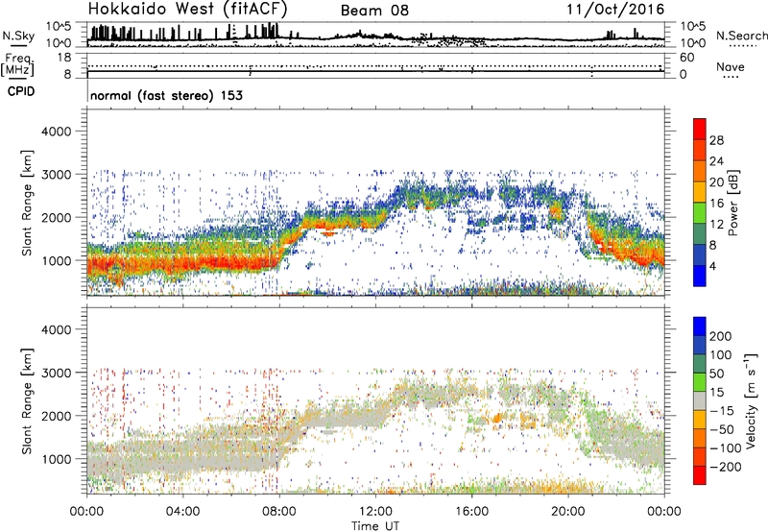Click the red segment of Power colorbar
The height and width of the screenshot is (532, 768).
[700, 129]
